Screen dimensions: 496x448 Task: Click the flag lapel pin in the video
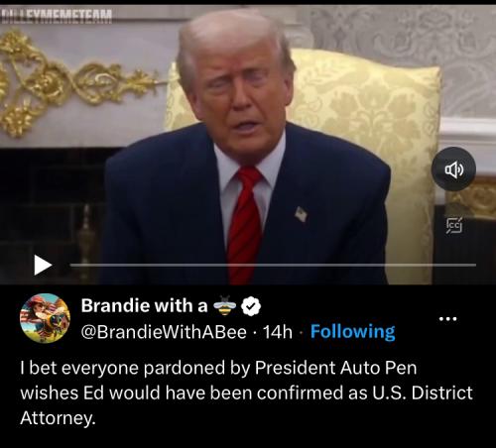(301, 214)
